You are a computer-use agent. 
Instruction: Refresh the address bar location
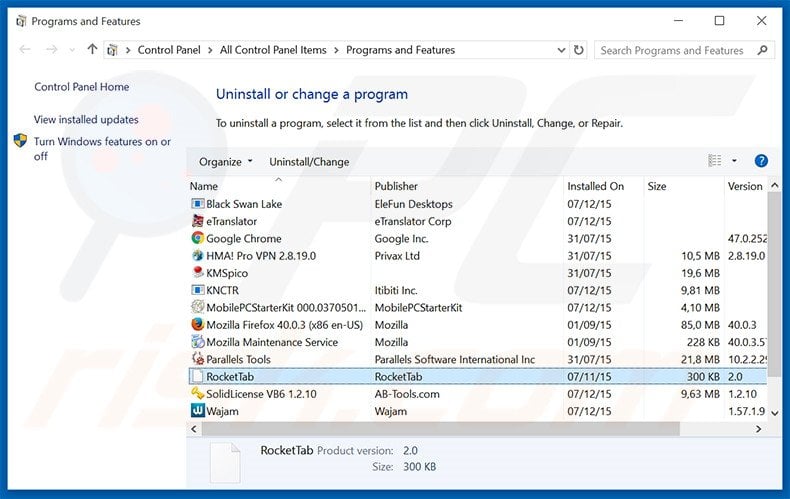click(x=578, y=50)
